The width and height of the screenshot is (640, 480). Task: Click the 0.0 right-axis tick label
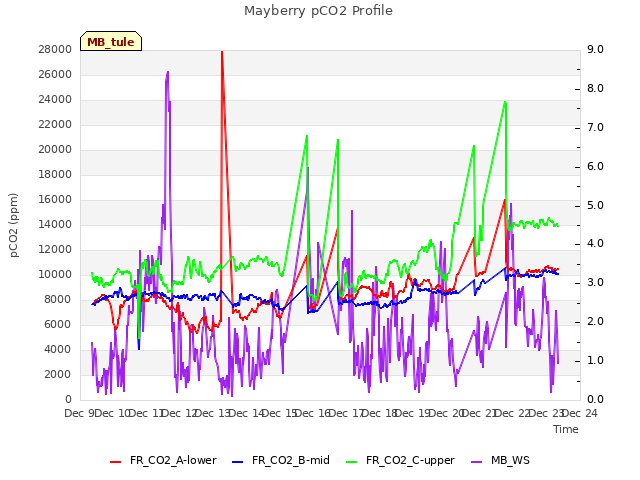pos(595,400)
